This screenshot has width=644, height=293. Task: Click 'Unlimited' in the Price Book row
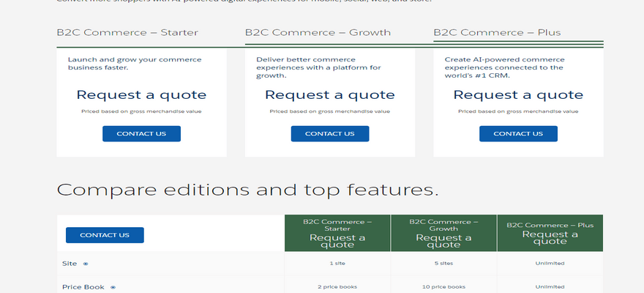tap(550, 287)
